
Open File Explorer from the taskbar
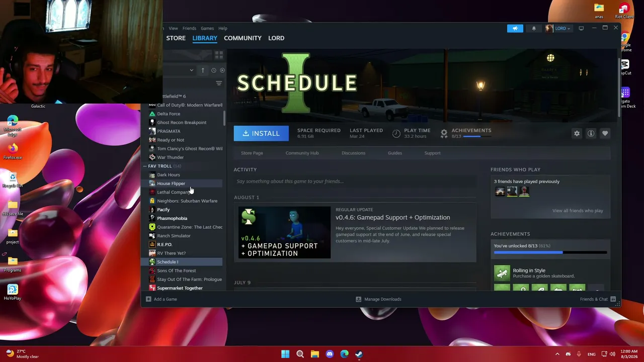[315, 354]
